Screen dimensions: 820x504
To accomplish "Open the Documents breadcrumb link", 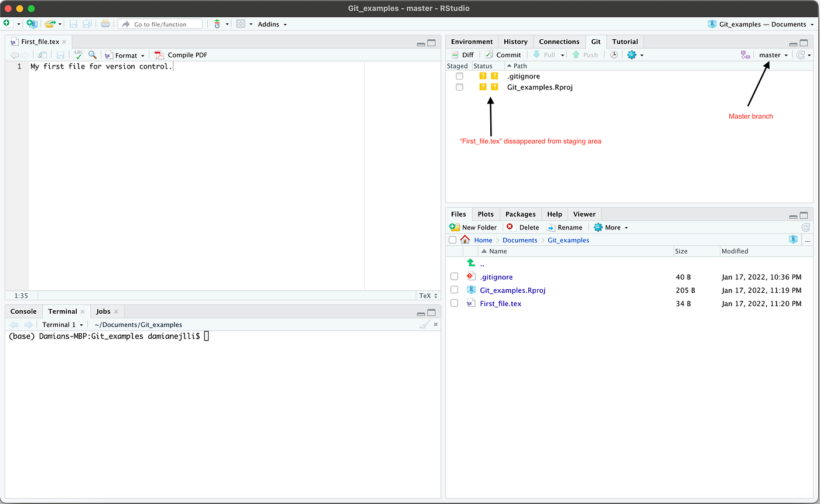I will [x=520, y=240].
